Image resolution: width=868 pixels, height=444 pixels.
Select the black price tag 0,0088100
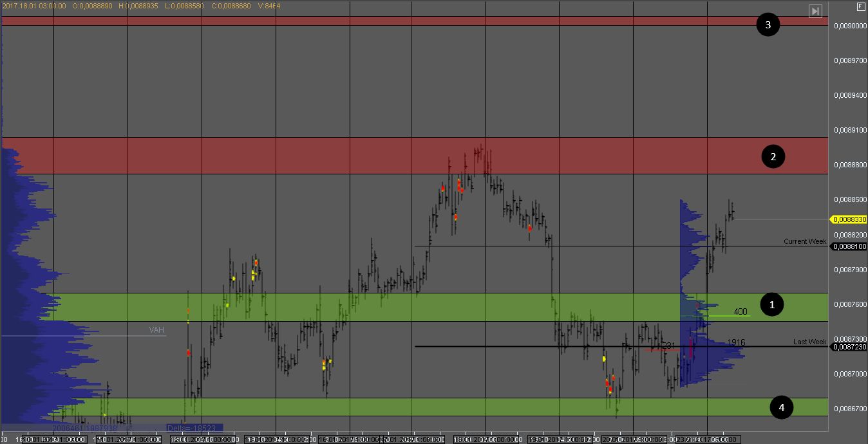(849, 246)
